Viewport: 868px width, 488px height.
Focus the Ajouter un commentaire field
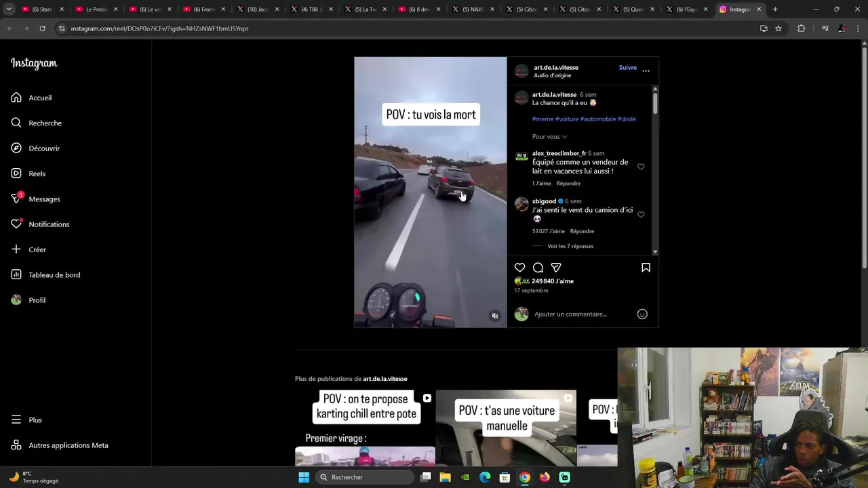(570, 314)
